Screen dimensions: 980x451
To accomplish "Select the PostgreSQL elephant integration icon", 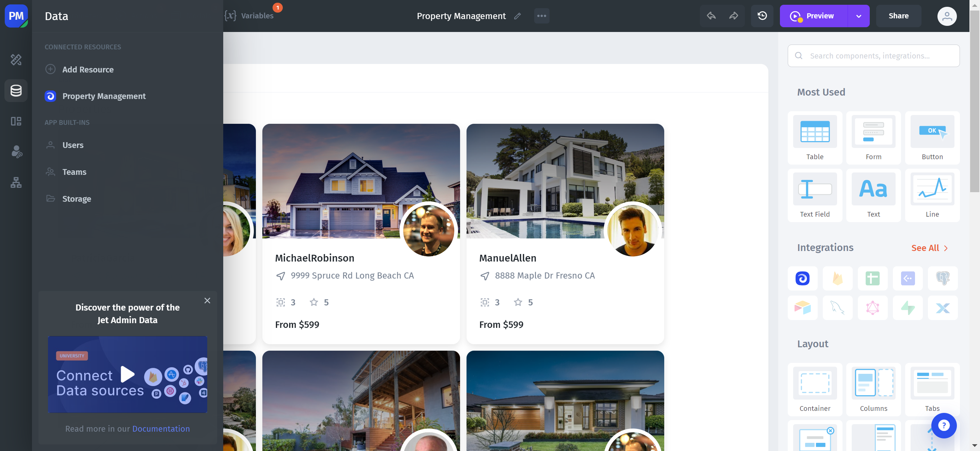I will pyautogui.click(x=943, y=278).
